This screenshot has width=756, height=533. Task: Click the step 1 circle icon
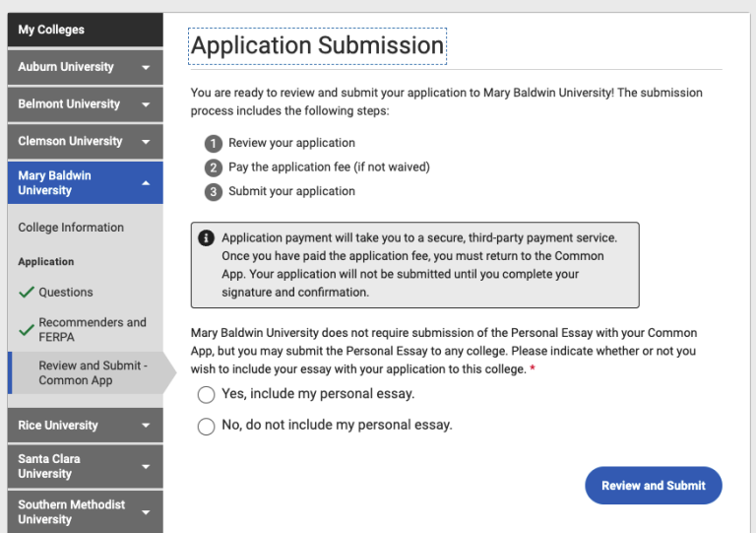[213, 144]
